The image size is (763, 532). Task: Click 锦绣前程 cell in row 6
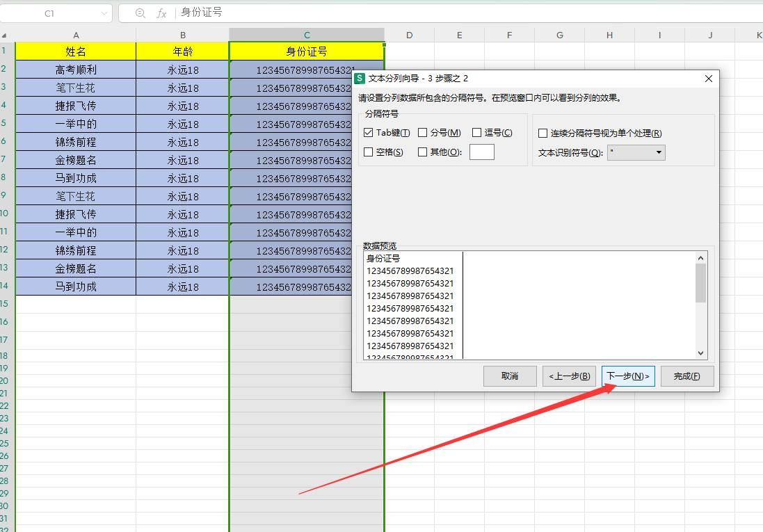(x=76, y=142)
